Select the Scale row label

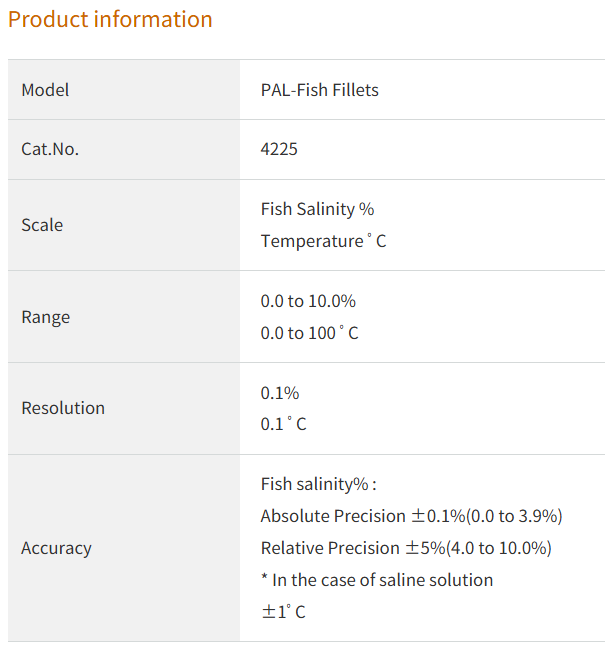coord(42,225)
